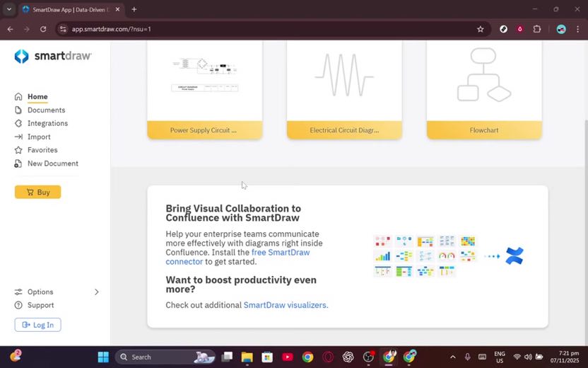Open the SmartDraw visualizers link
The image size is (588, 368).
click(286, 305)
